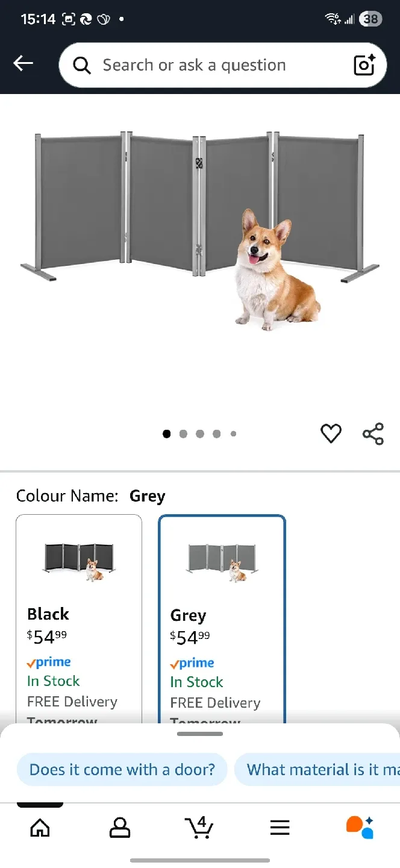This screenshot has width=400, height=868.
Task: Tap "Does it come with a door?" suggestion
Action: (x=122, y=770)
